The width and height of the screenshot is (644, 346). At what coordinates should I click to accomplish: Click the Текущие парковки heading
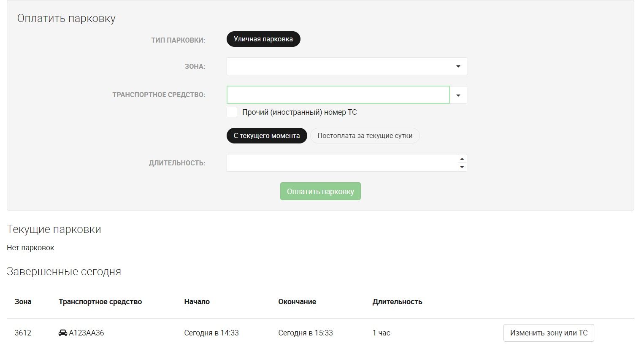pyautogui.click(x=54, y=230)
